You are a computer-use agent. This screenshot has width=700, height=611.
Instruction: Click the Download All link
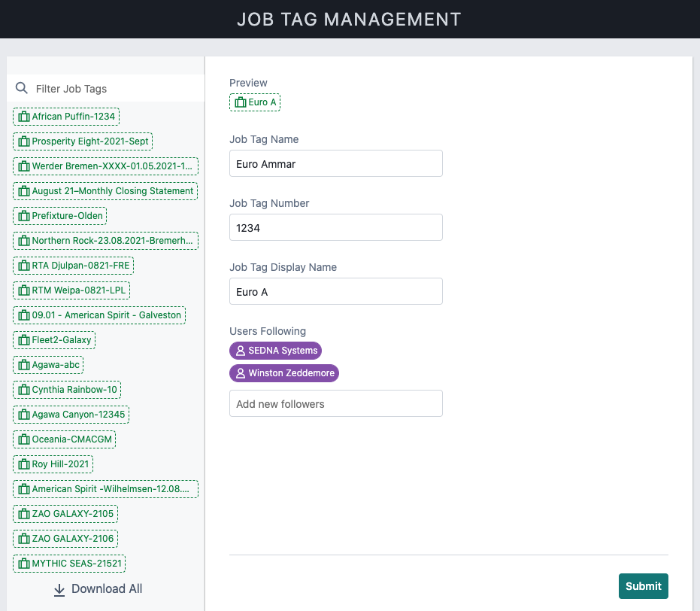coord(98,589)
